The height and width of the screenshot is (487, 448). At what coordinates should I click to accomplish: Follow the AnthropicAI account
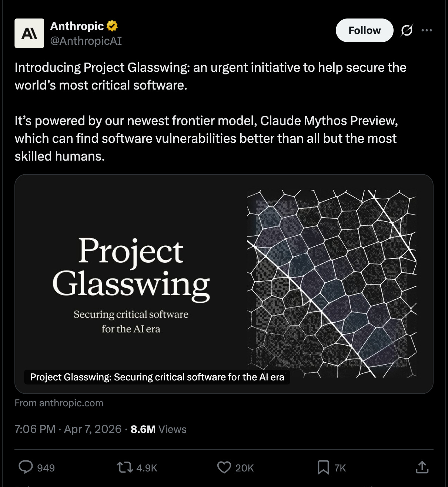click(x=364, y=30)
